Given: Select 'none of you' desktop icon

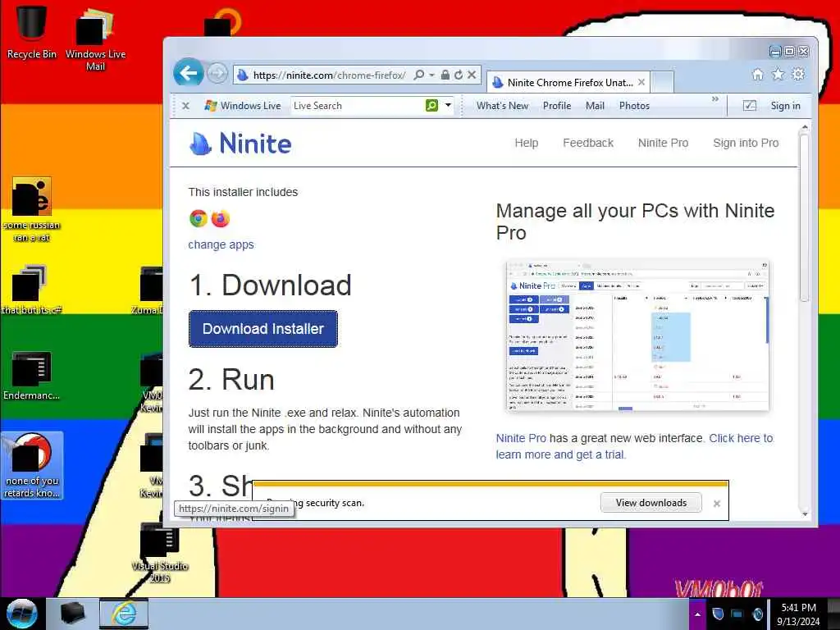Looking at the screenshot, I should coord(32,466).
